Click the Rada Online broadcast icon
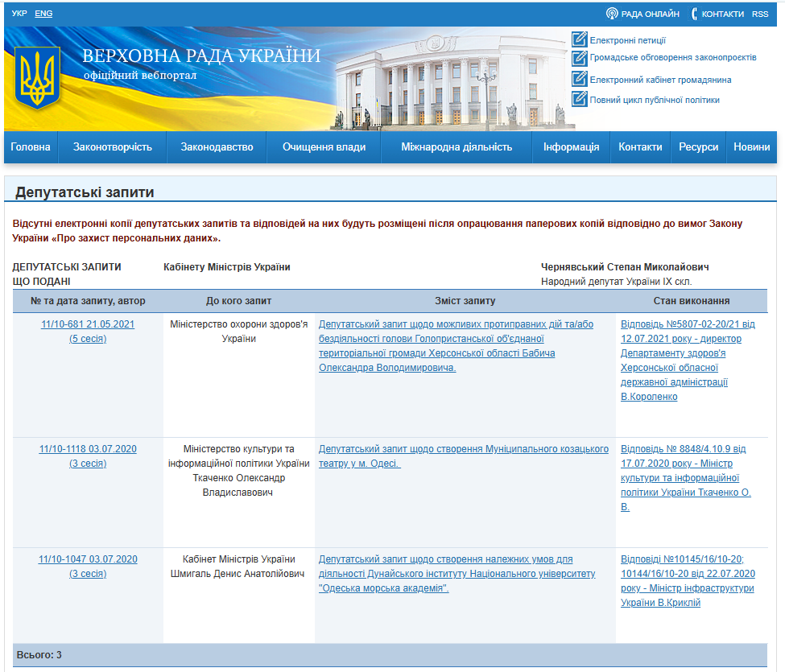Image resolution: width=785 pixels, height=672 pixels. point(612,14)
